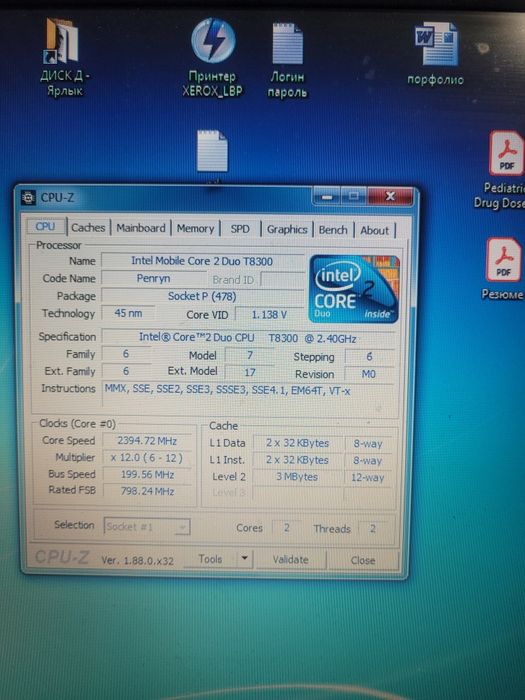Open the порфолио Word document icon
525x700 pixels.
[x=436, y=54]
